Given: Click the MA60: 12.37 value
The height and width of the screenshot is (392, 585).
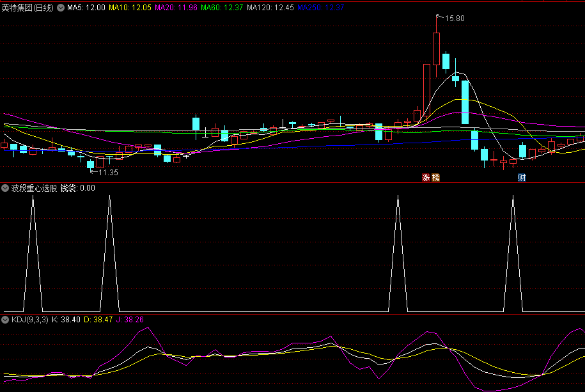Looking at the screenshot, I should (x=222, y=8).
